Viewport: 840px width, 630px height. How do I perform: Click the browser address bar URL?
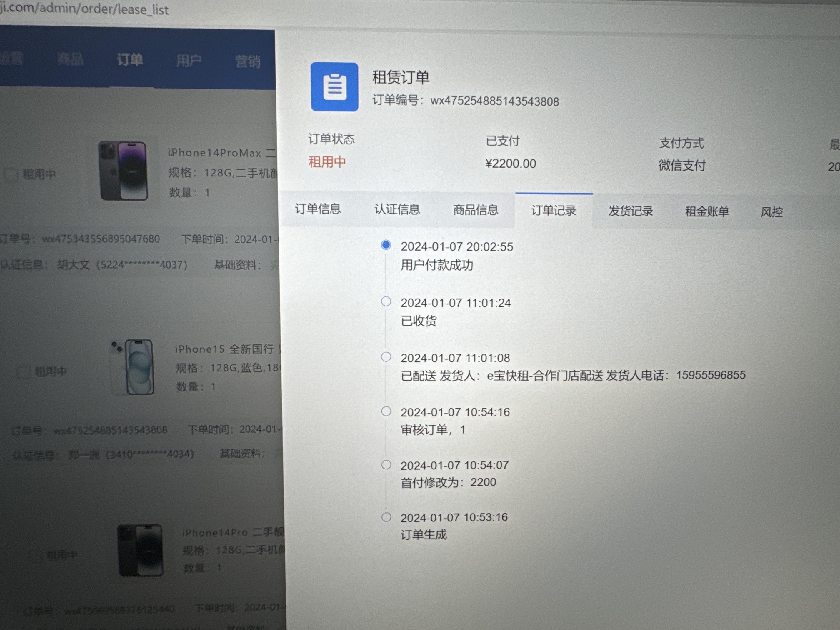click(x=84, y=8)
